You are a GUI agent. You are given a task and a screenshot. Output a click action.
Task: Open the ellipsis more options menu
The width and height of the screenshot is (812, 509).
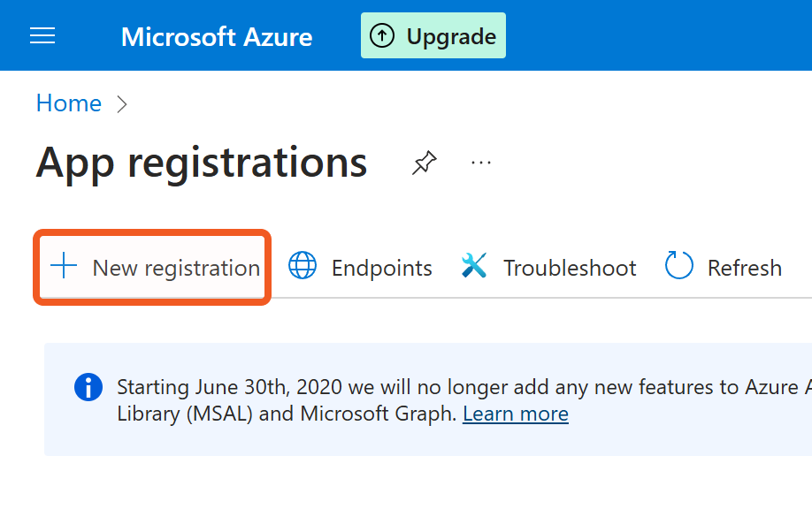pos(481,163)
